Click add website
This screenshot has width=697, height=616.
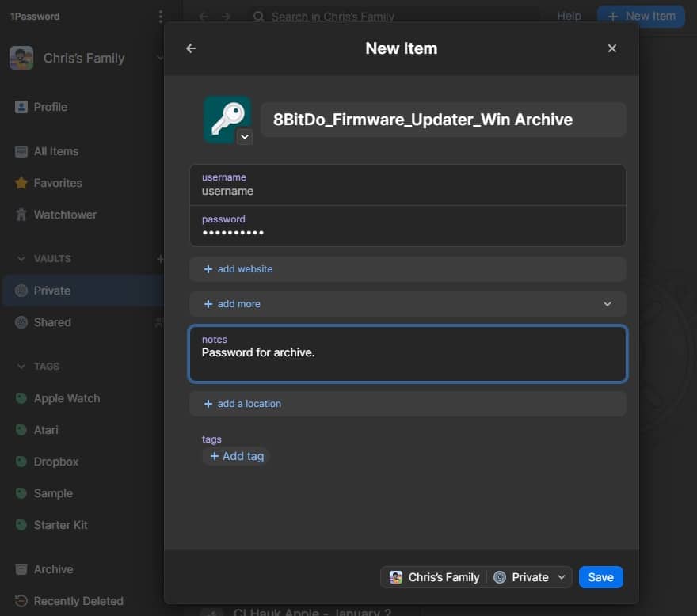point(408,269)
